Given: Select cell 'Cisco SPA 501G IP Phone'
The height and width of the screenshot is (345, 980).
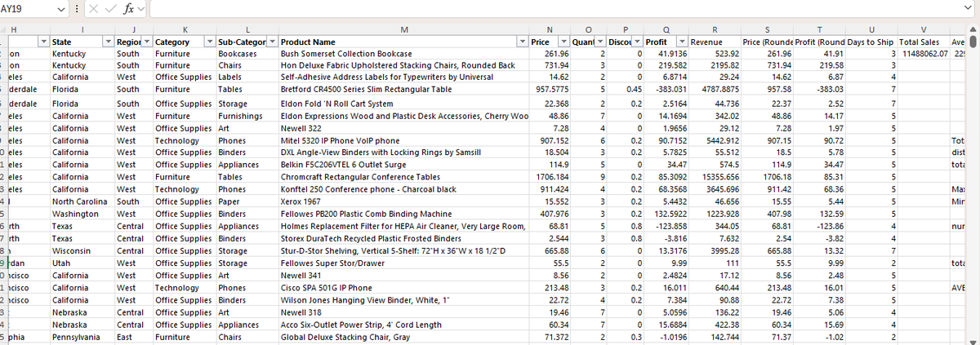Looking at the screenshot, I should coord(403,288).
